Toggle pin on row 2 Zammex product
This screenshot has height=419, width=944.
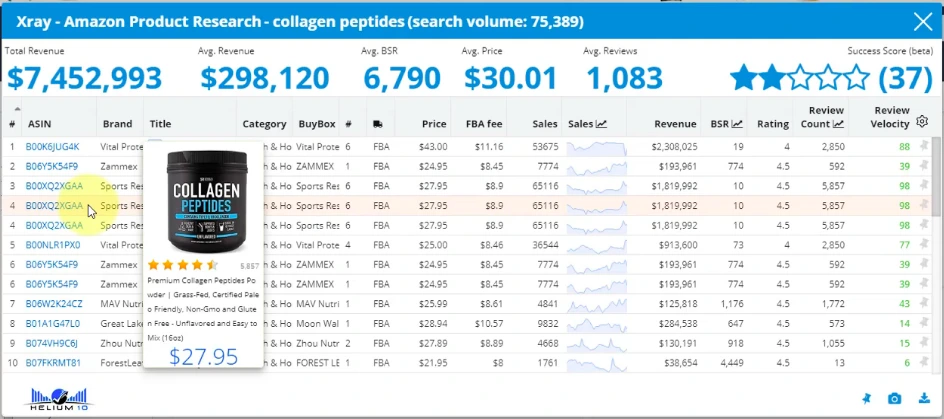923,166
